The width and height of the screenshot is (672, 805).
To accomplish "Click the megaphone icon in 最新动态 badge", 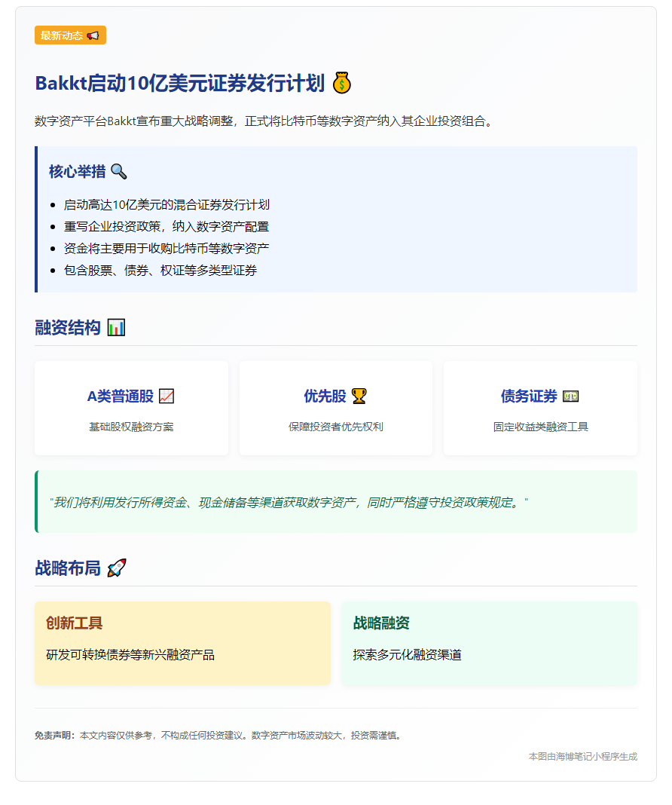I will (93, 35).
